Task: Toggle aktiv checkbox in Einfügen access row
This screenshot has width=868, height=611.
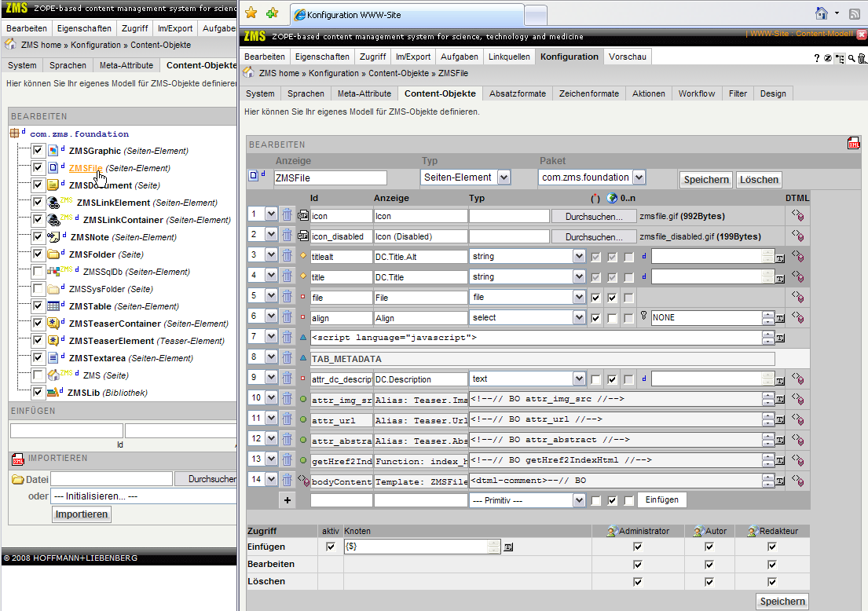Action: coord(331,547)
